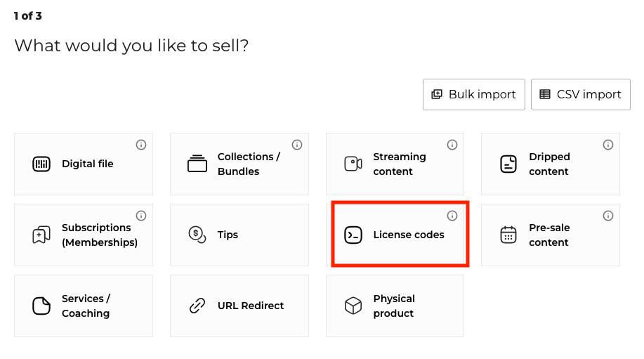This screenshot has height=359, width=644.
Task: Click the License codes terminal icon
Action: [x=353, y=235]
